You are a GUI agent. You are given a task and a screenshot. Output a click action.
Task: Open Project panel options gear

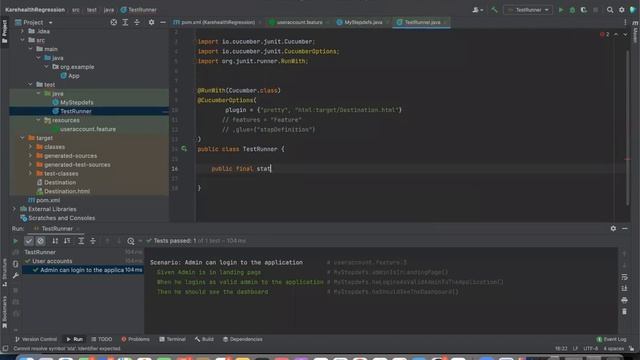click(151, 22)
